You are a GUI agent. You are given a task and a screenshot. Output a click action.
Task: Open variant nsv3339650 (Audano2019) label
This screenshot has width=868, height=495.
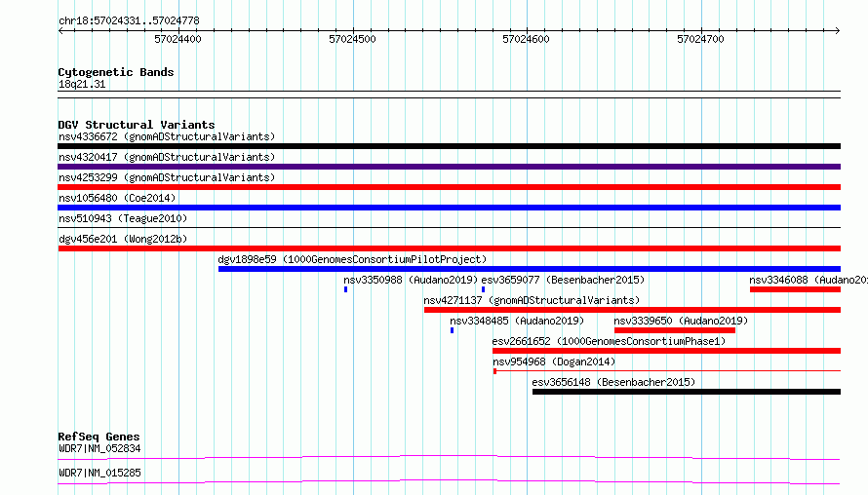[681, 321]
